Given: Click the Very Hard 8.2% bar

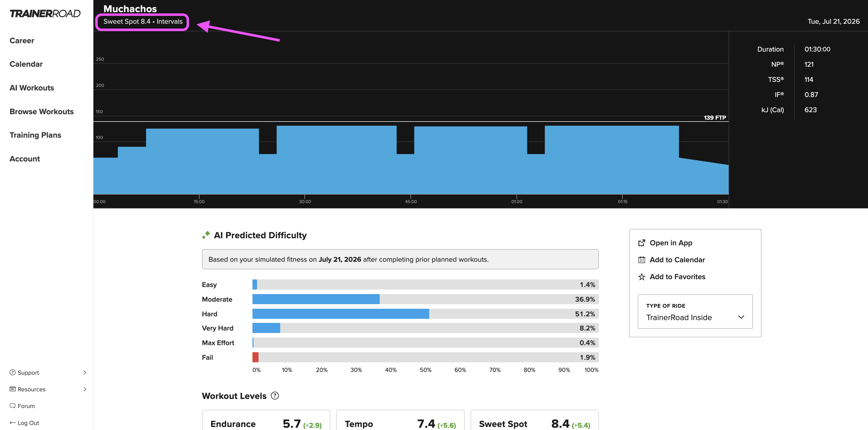Looking at the screenshot, I should 425,328.
